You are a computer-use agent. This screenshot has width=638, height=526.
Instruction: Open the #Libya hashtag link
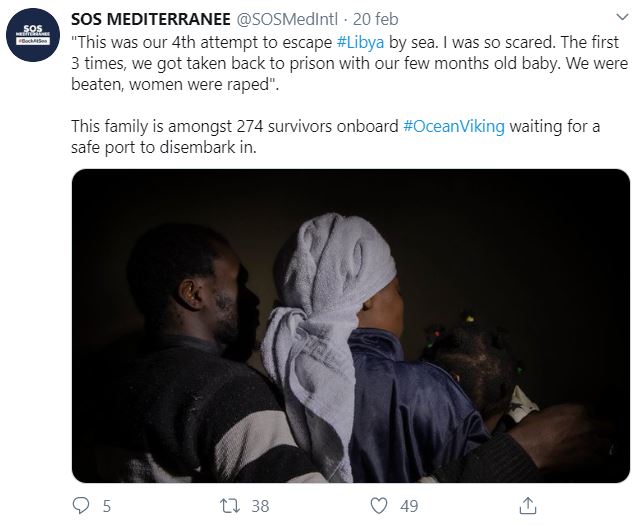coord(361,42)
